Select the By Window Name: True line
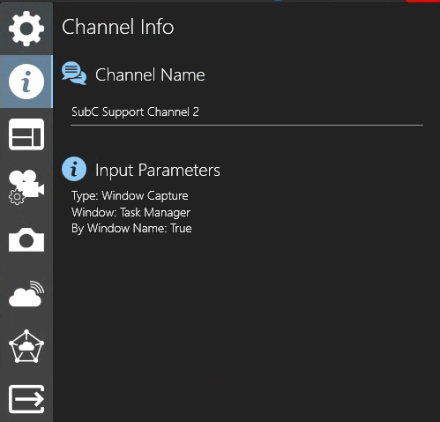Screen dimensions: 440x422 131,228
